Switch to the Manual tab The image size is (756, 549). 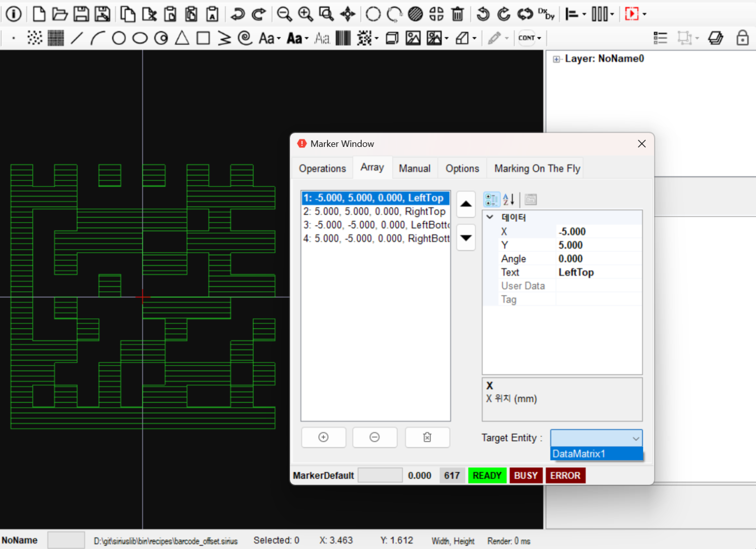tap(415, 168)
